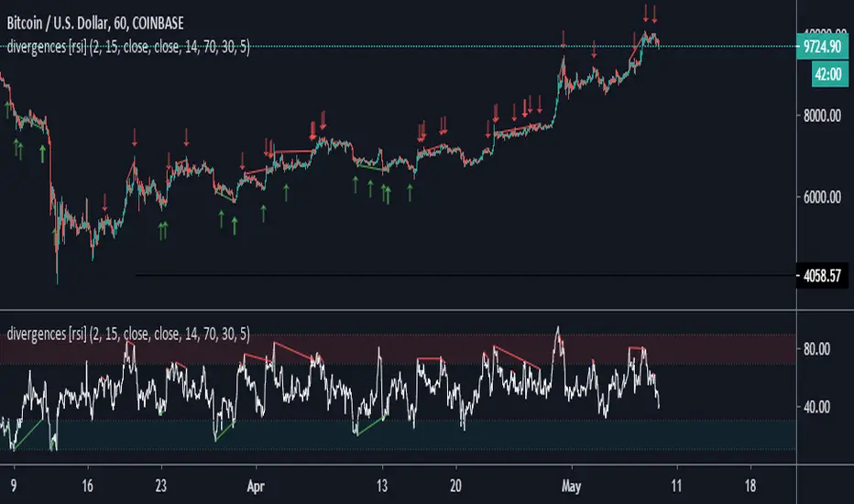Click the current price label 9724.90

(x=822, y=47)
